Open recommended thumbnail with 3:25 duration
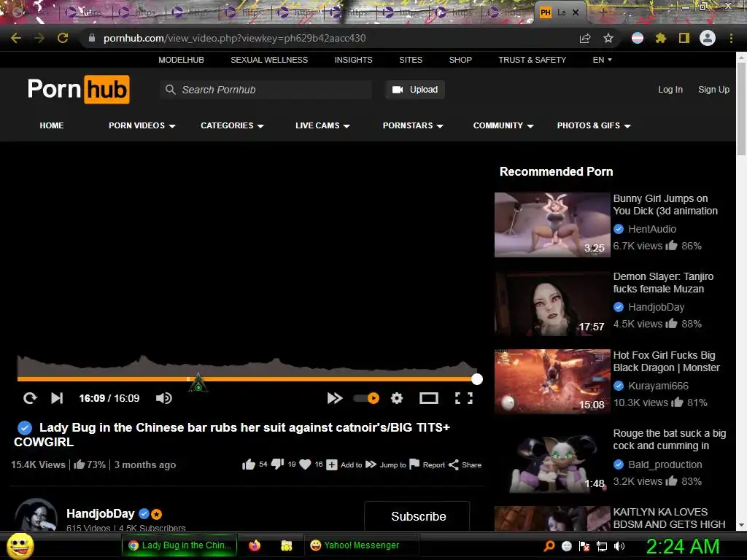 coord(552,225)
